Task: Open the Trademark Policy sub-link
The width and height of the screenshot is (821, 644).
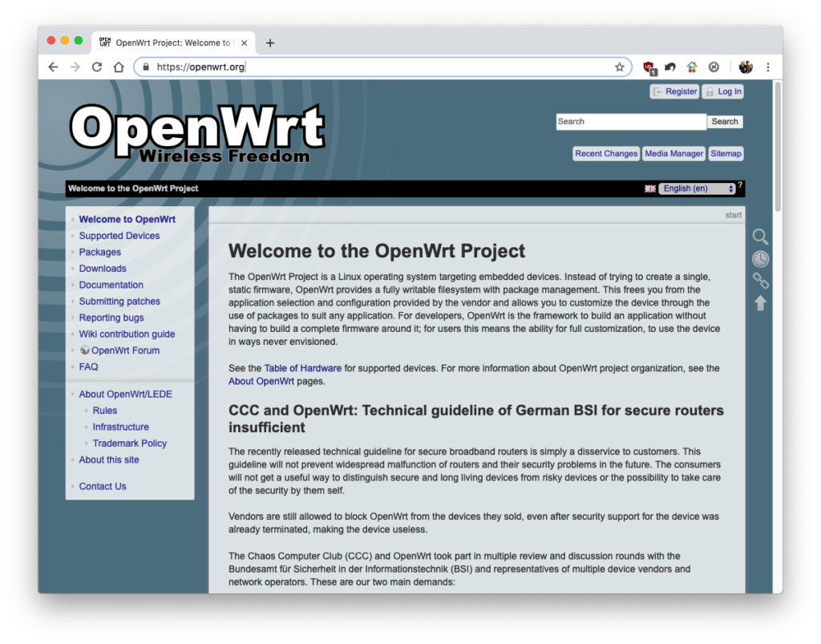Action: (130, 444)
